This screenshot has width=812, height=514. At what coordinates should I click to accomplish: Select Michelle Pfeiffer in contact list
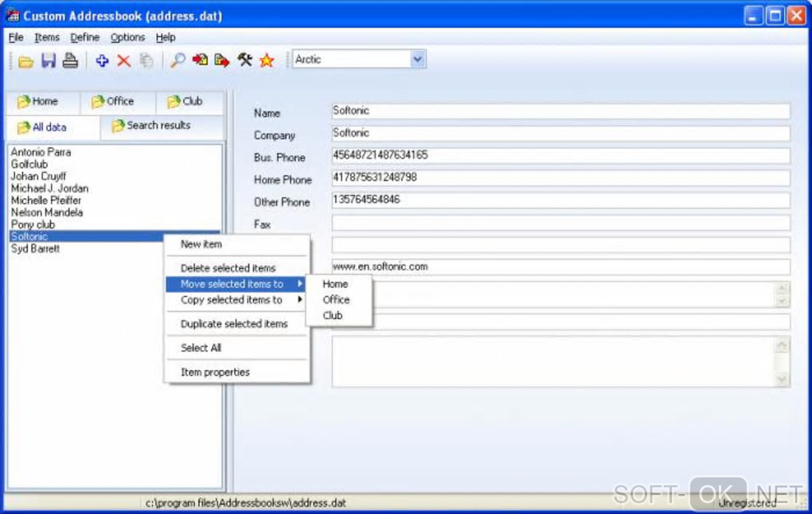(x=46, y=201)
